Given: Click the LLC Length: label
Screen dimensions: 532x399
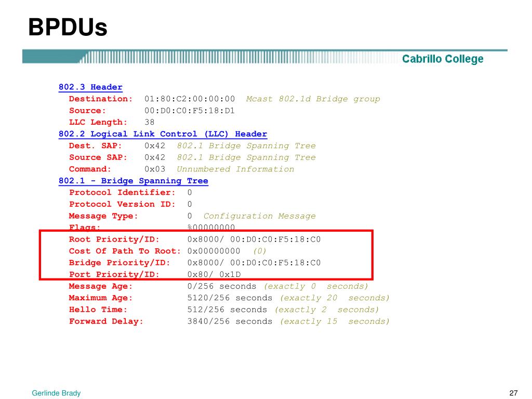Looking at the screenshot, I should pyautogui.click(x=98, y=122).
